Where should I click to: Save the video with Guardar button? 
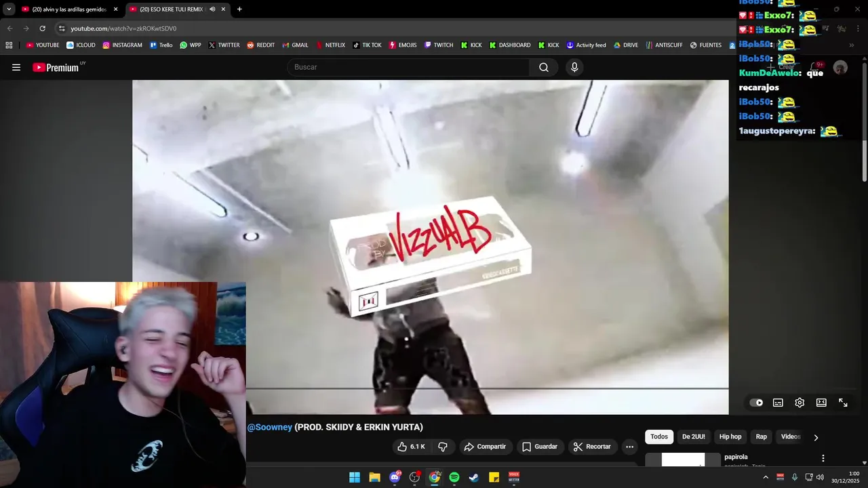click(540, 447)
